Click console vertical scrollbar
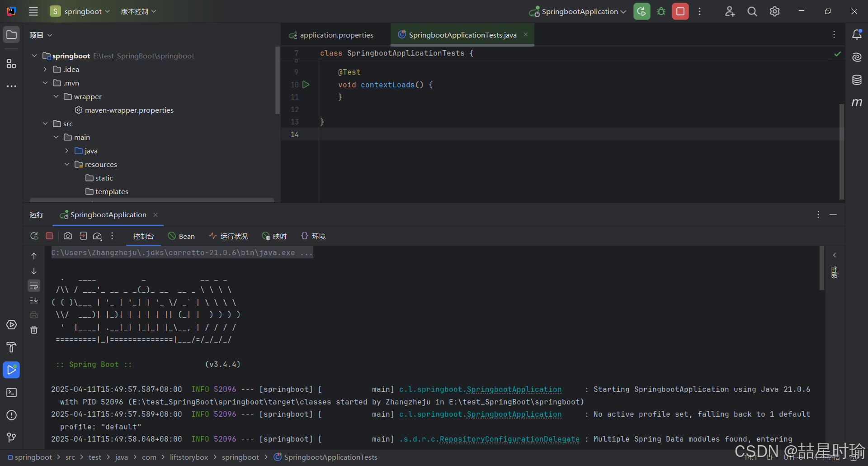 [x=821, y=268]
